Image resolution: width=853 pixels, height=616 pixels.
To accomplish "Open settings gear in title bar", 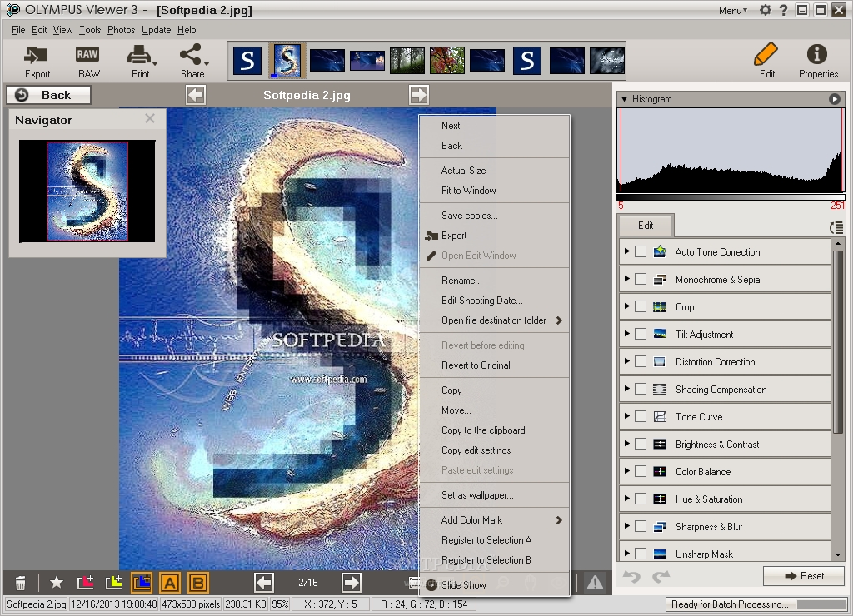I will click(x=766, y=10).
